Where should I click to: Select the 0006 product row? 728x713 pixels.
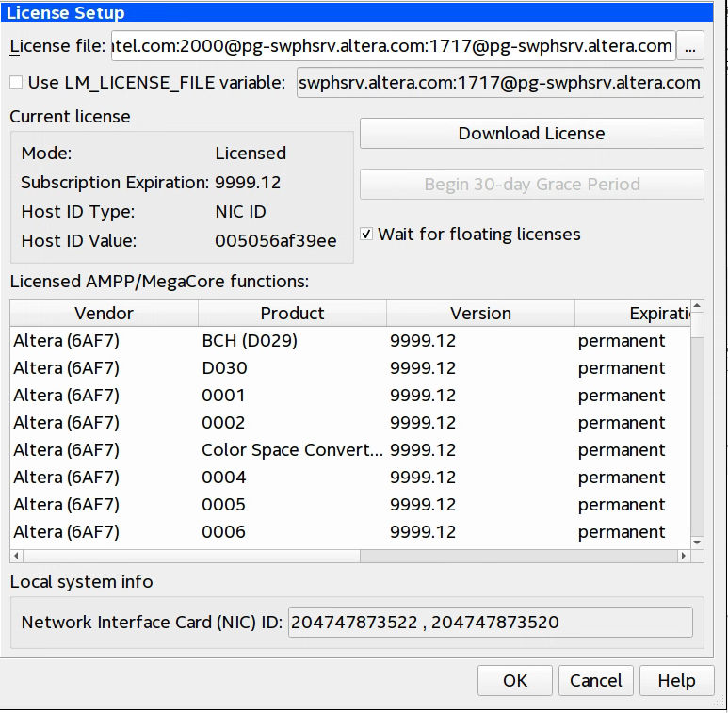click(x=350, y=532)
